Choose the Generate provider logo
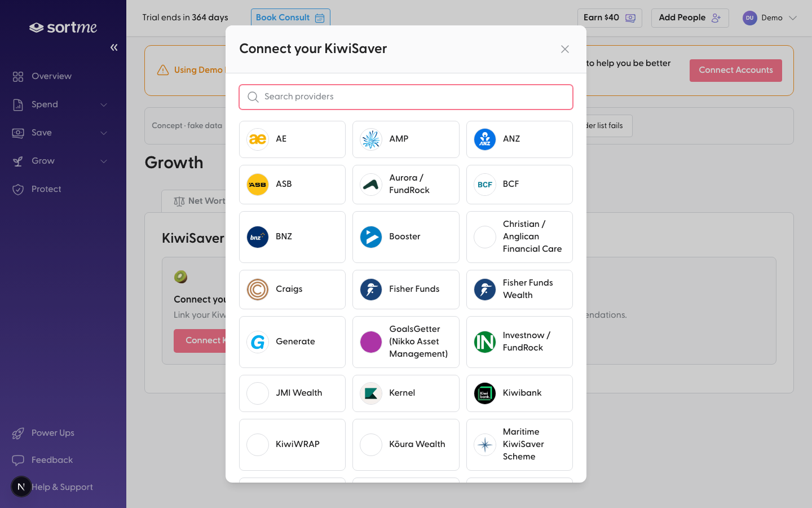Screen dimensions: 812x508 click(x=258, y=342)
